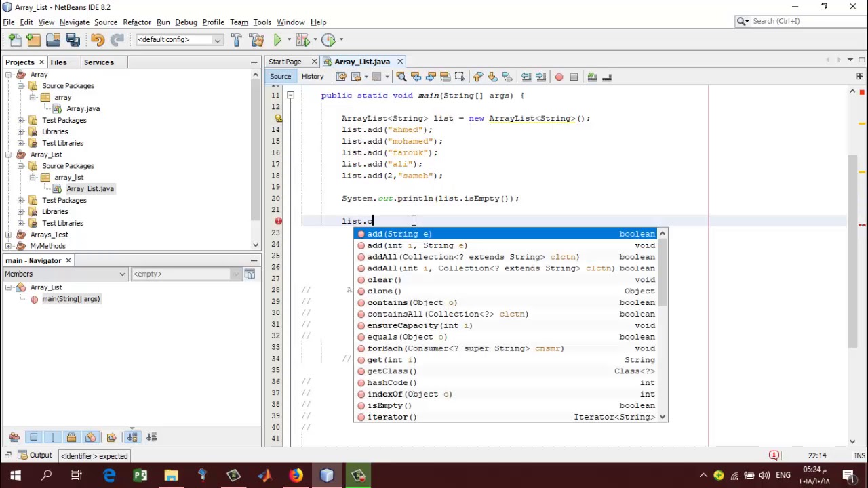Close the Array_List.java editor tab
Viewport: 868px width, 488px height.
click(400, 62)
